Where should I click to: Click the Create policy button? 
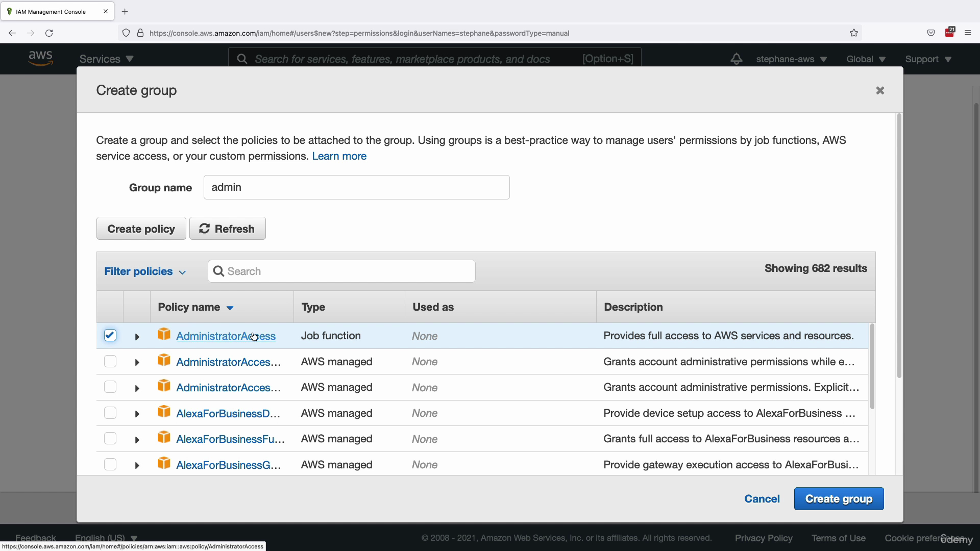click(x=141, y=229)
